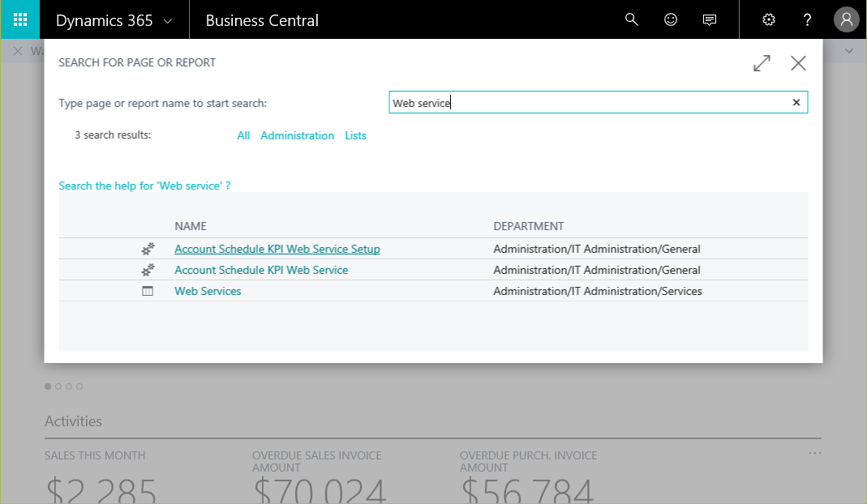Screen dimensions: 867x504
Task: Open the Business Central home link
Action: click(x=262, y=20)
